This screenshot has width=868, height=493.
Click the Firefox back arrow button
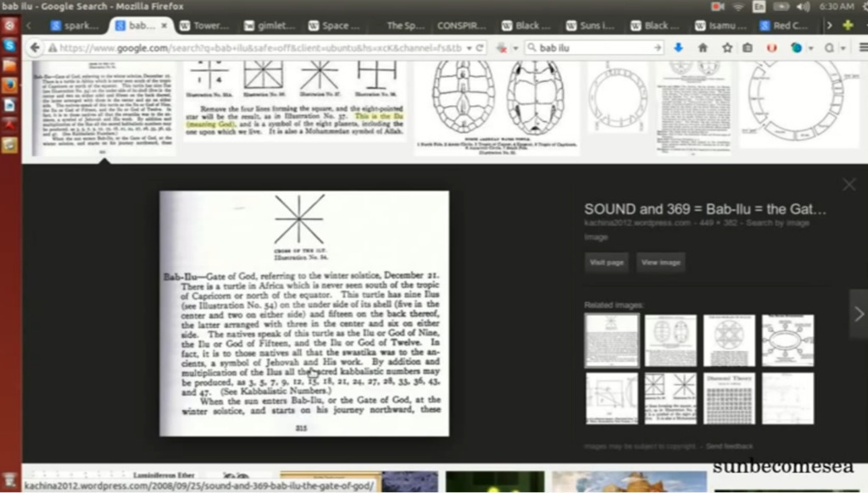pos(35,48)
